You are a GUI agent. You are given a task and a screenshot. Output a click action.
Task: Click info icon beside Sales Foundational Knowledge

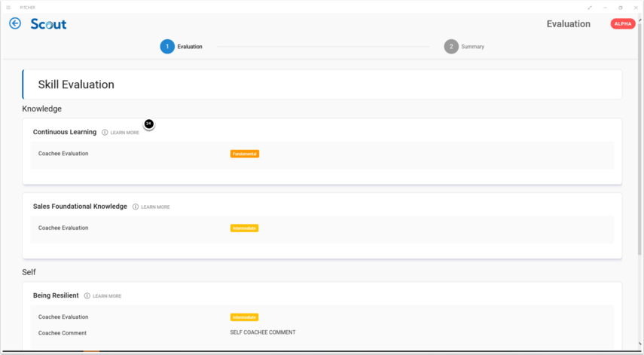click(136, 207)
